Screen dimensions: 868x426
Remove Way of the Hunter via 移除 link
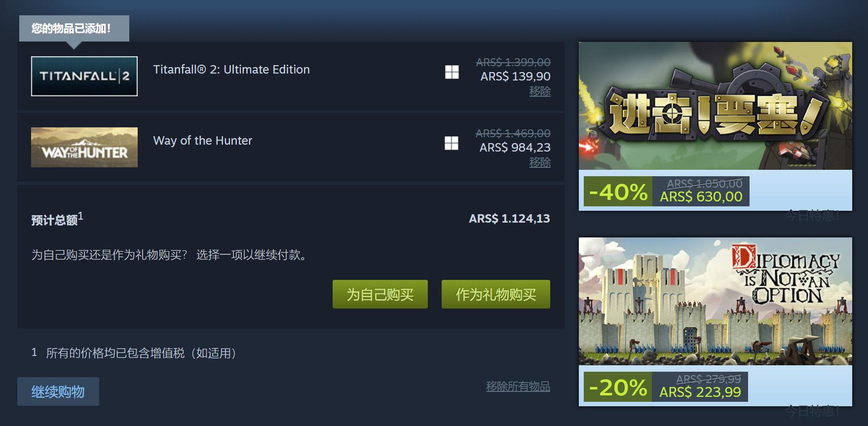coord(540,162)
